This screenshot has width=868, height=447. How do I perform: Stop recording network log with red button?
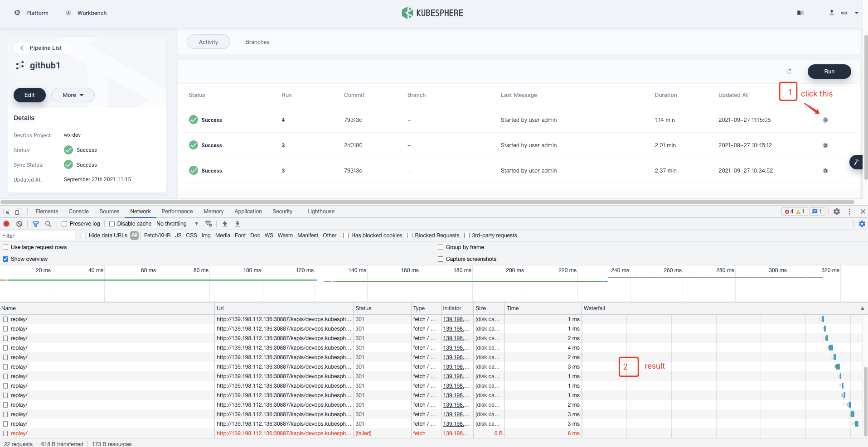[x=6, y=223]
